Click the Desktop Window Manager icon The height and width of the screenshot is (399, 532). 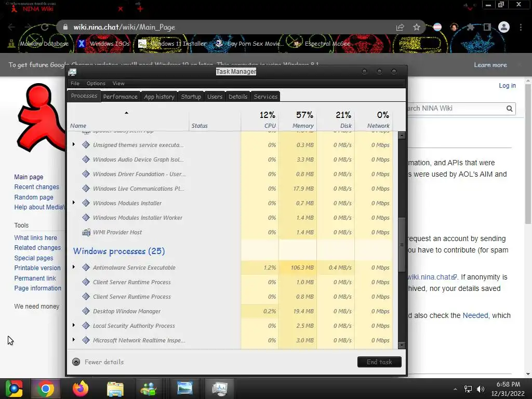[x=86, y=311]
